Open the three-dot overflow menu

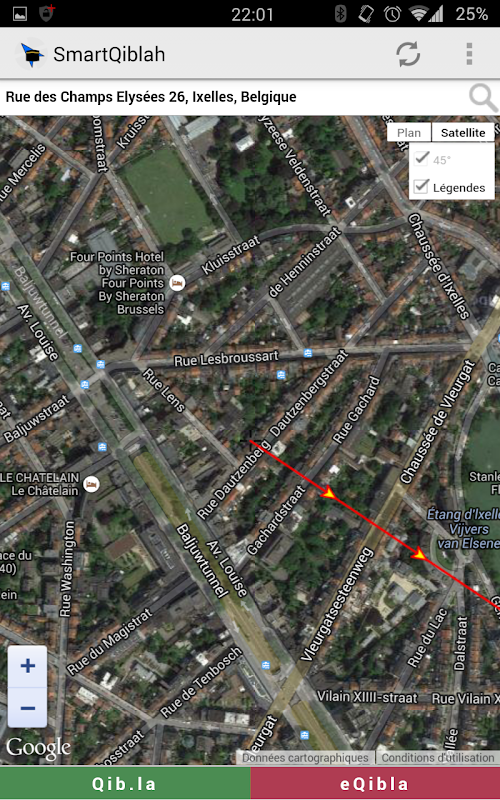[469, 54]
